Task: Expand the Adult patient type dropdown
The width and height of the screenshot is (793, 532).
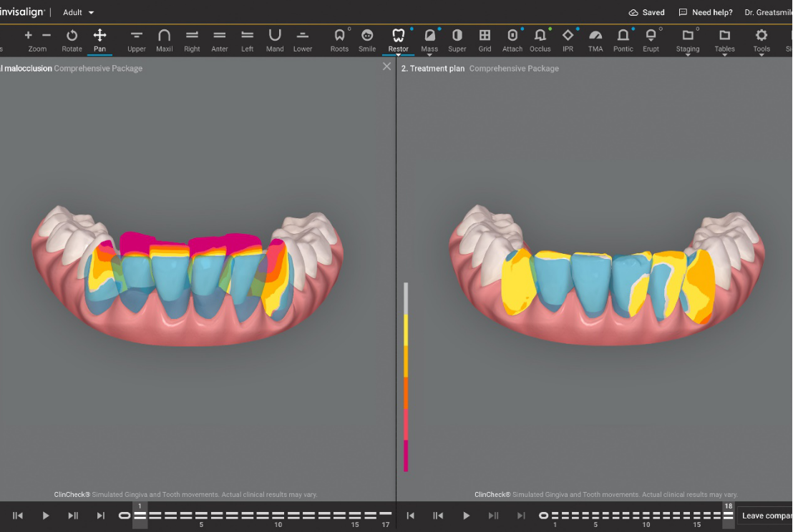Action: tap(79, 12)
